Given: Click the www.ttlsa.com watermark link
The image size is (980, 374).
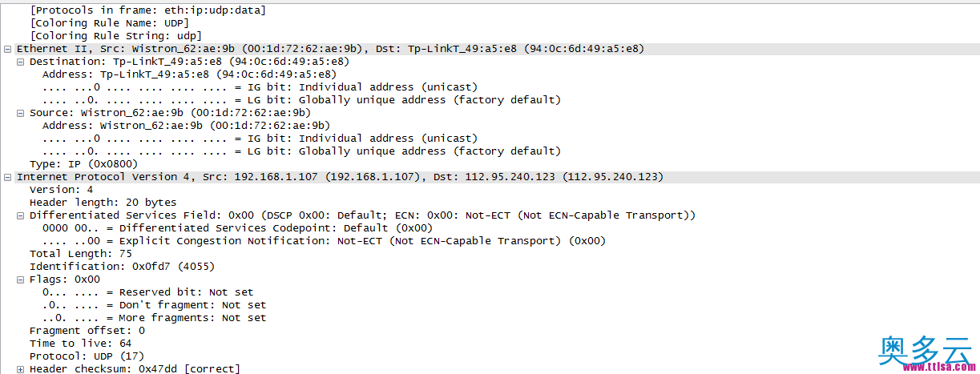Looking at the screenshot, I should tap(936, 368).
